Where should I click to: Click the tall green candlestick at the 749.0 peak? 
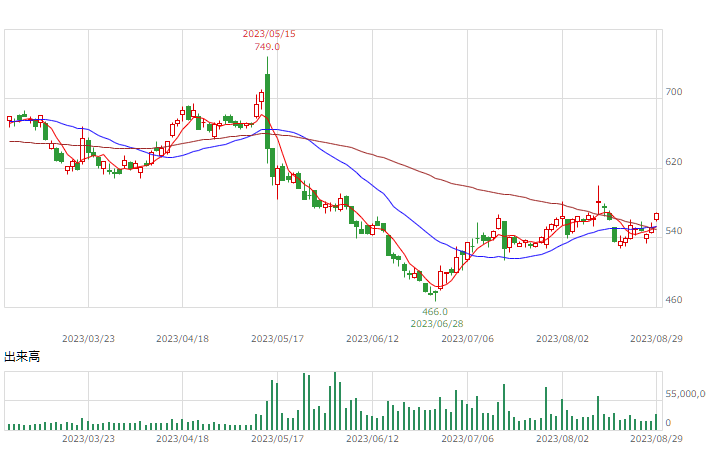pos(267,111)
